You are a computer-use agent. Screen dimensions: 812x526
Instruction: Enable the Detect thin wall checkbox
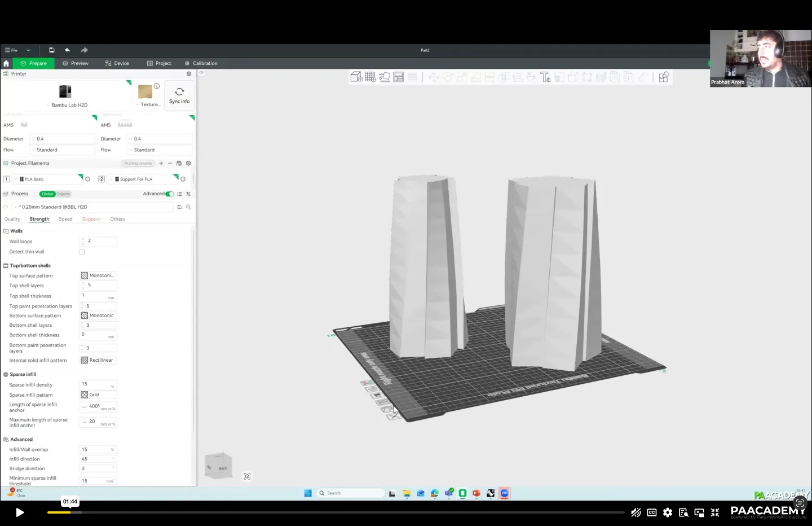[x=82, y=252]
